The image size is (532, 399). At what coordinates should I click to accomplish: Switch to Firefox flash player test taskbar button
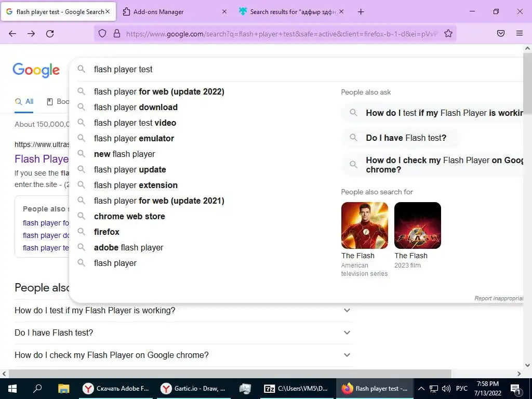[x=375, y=389]
